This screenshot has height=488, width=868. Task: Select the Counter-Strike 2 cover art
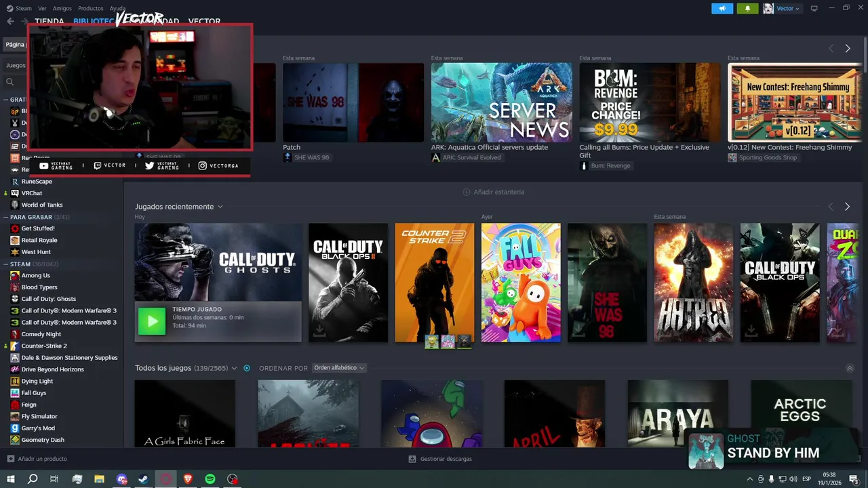(435, 283)
